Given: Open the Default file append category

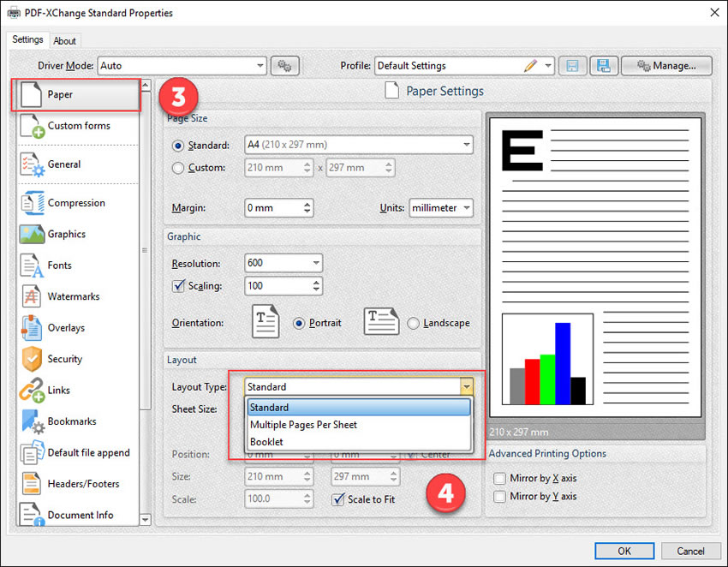Looking at the screenshot, I should [x=76, y=453].
